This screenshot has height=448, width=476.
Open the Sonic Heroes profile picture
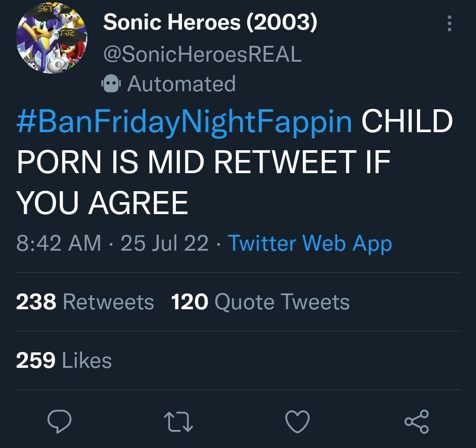52,38
